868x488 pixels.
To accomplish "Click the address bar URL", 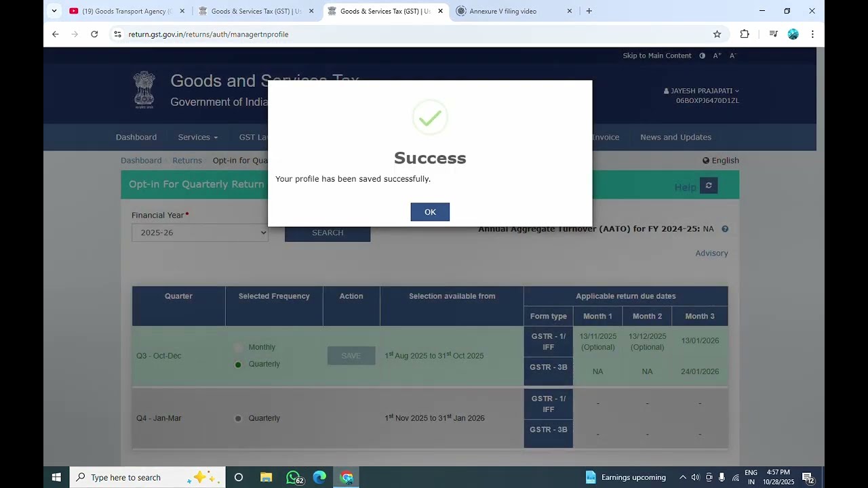I will [208, 34].
